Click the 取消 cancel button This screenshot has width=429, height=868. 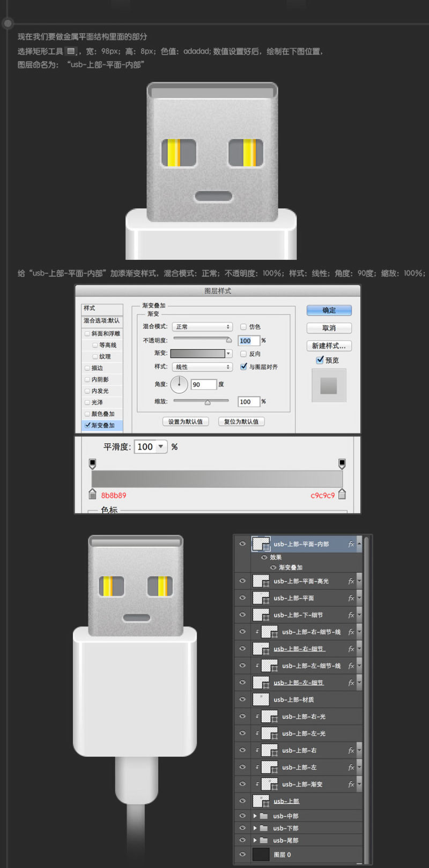point(329,328)
